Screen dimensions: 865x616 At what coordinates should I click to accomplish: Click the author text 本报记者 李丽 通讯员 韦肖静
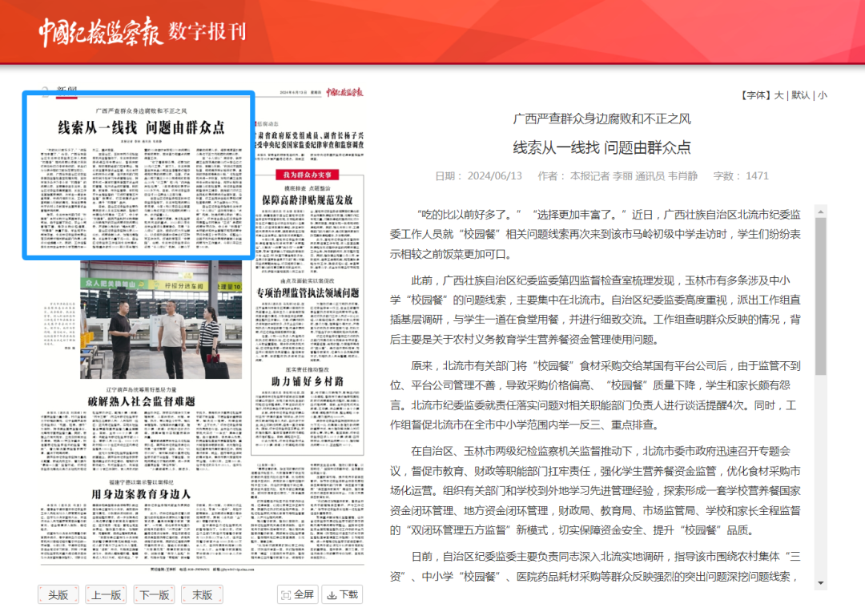(x=634, y=176)
